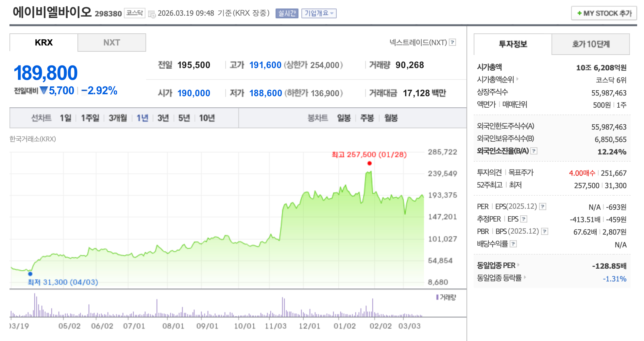Click the 동일업종 등락률 value -1.31%

(615, 279)
